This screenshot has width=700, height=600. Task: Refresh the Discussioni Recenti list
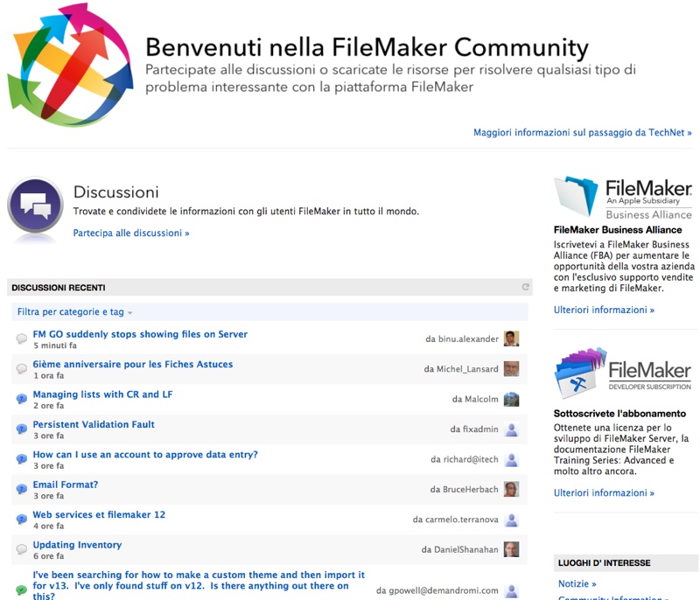point(526,287)
